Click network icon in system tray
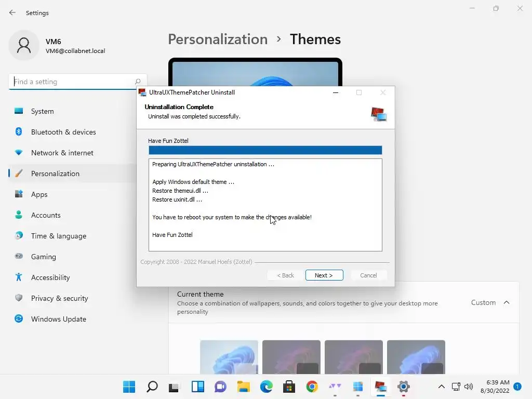 (x=456, y=387)
